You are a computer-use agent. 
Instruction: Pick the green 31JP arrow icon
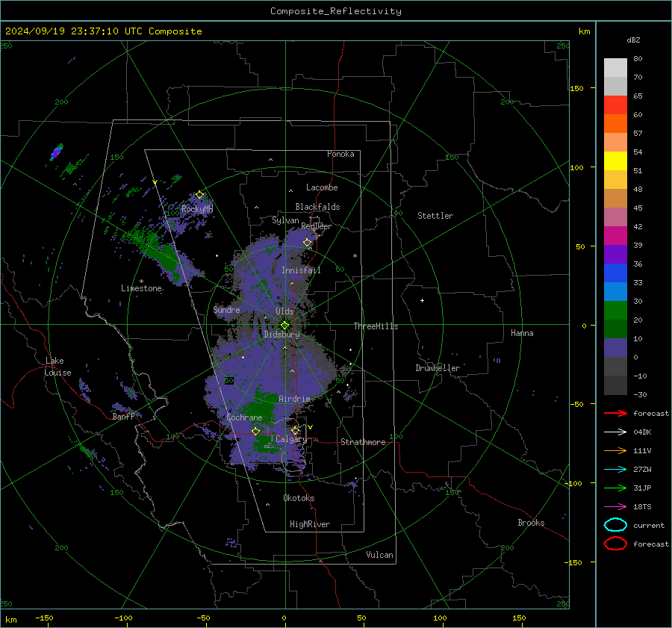pos(615,488)
